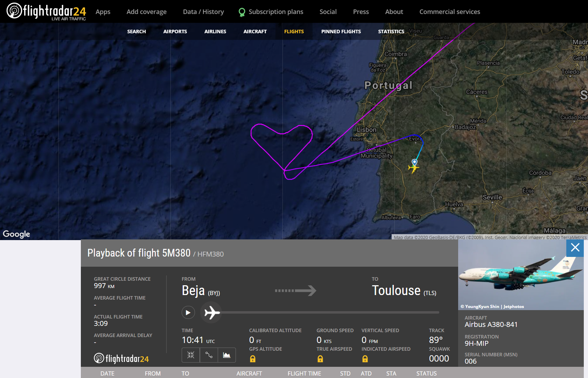Screen dimensions: 588x378
Task: Click the STATUS column header
Action: [426, 373]
